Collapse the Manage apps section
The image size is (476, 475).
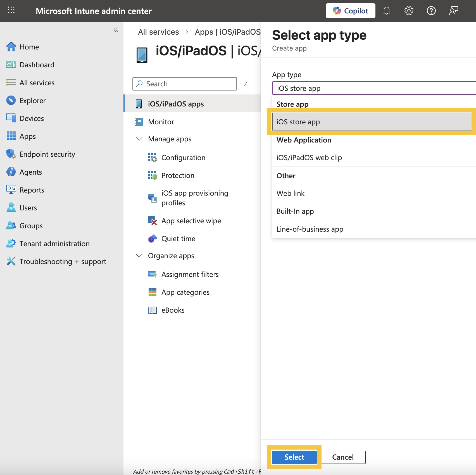coord(139,139)
